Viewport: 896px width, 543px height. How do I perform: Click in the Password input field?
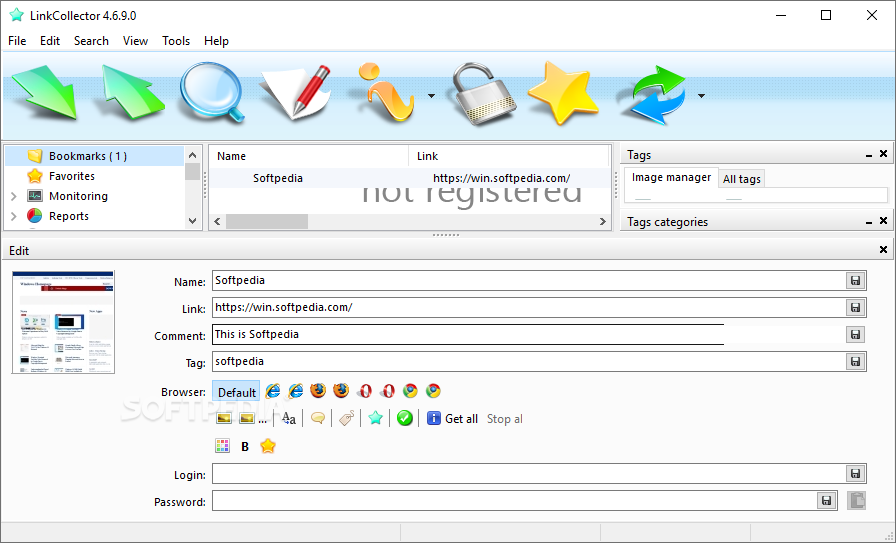[514, 501]
